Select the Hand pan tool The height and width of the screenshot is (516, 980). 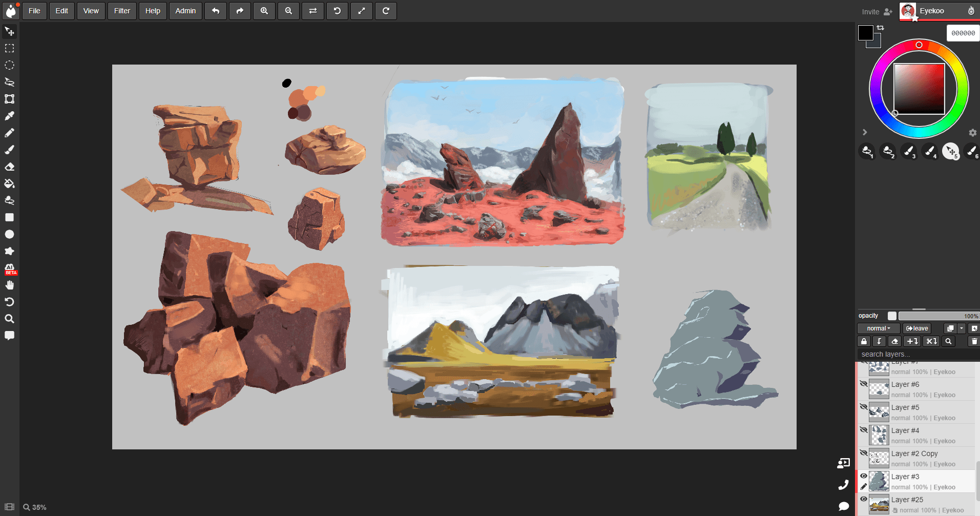pyautogui.click(x=9, y=285)
